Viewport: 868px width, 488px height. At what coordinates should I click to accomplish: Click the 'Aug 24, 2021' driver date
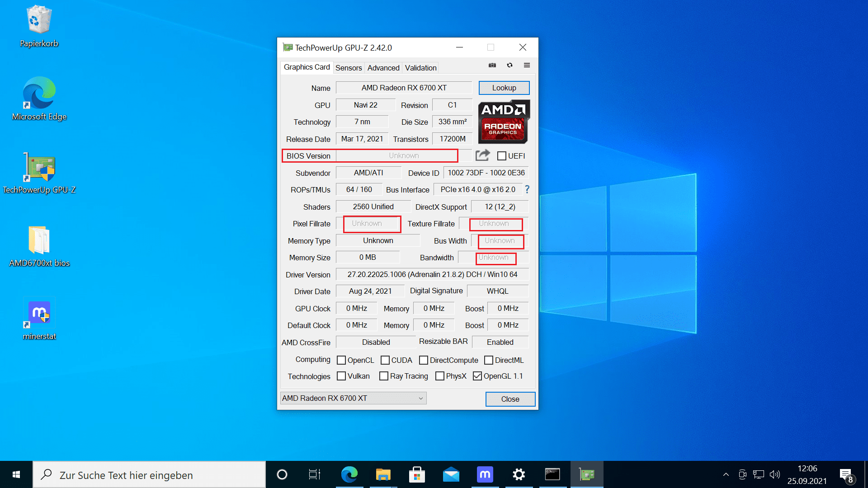[x=370, y=291]
